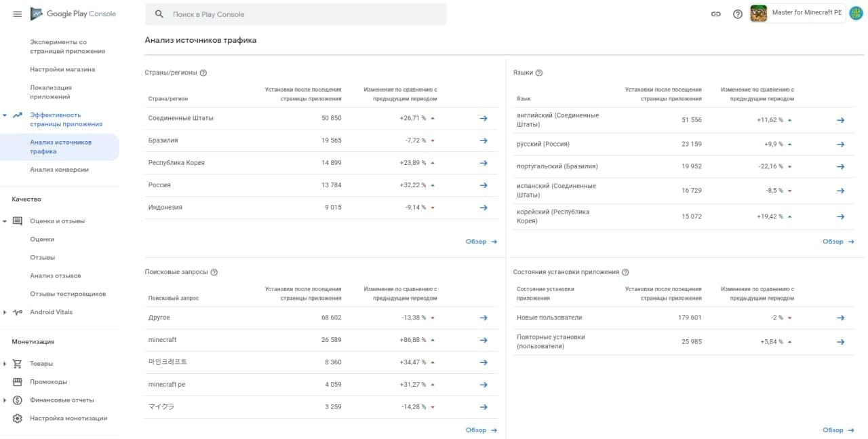Expand the "Android Vitals" section

(6, 312)
